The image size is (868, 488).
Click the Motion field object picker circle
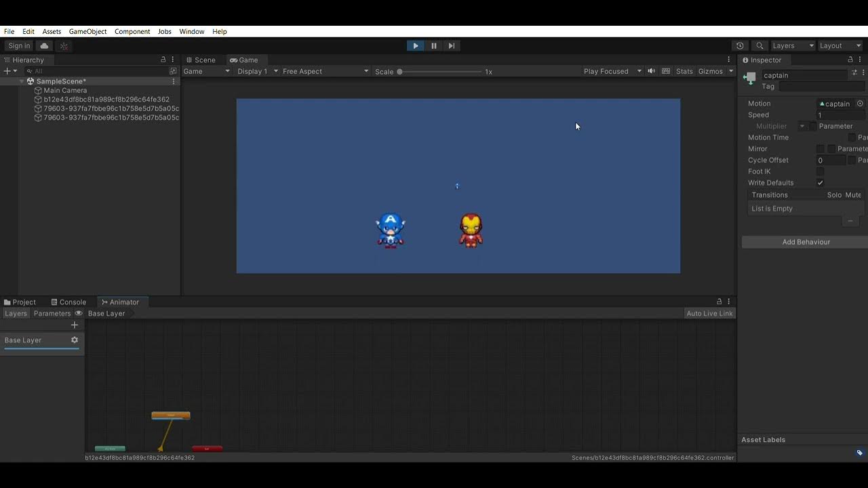coord(860,104)
